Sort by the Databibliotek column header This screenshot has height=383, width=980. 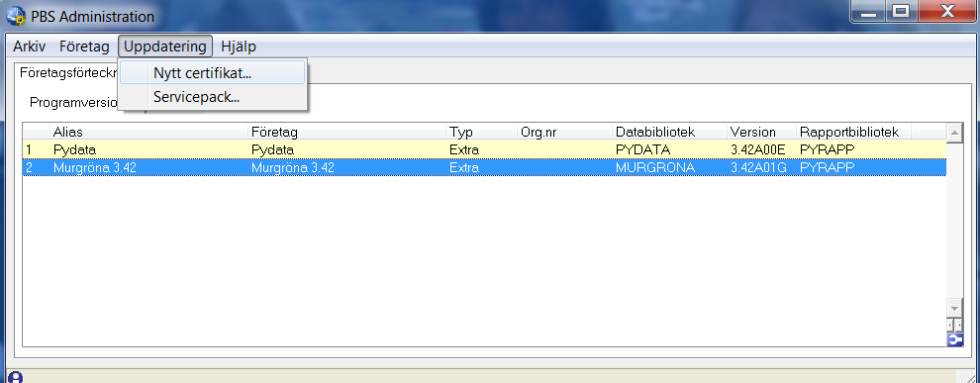click(x=669, y=132)
